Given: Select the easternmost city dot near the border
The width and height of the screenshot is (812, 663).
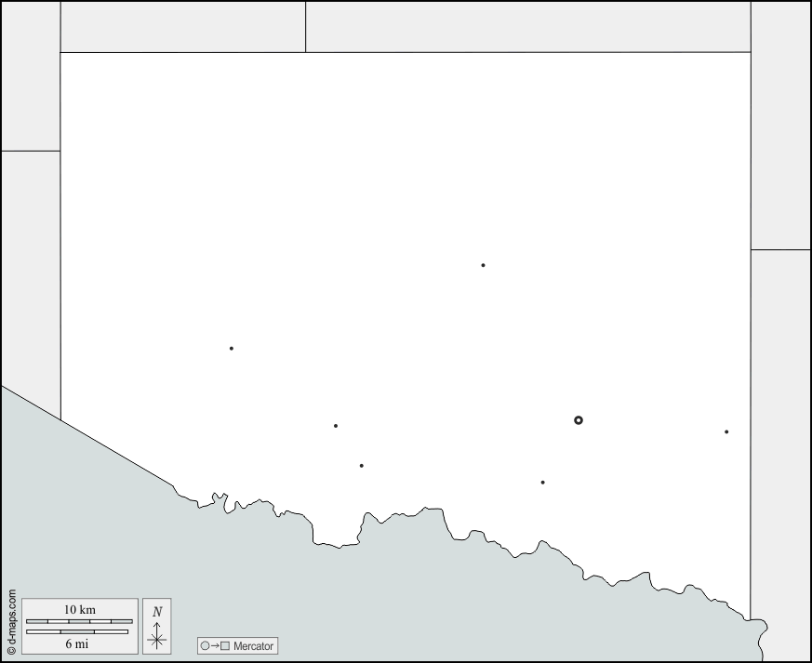Looking at the screenshot, I should point(726,431).
